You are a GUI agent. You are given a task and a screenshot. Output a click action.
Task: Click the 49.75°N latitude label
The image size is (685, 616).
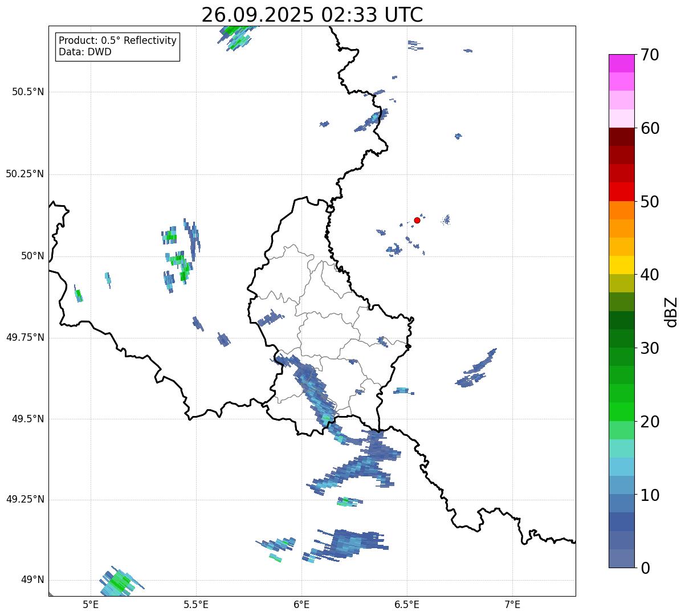[25, 337]
